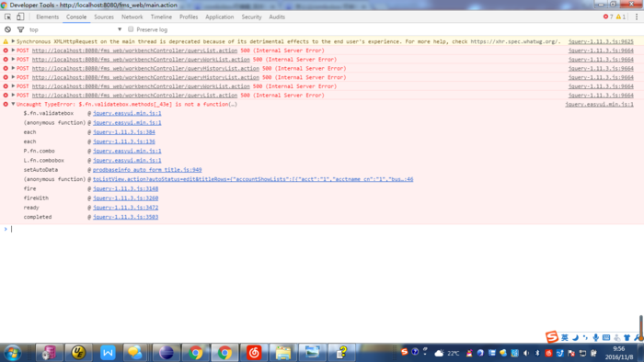Click the red error count indicator
Viewport: 644px width, 362px height.
[x=608, y=17]
